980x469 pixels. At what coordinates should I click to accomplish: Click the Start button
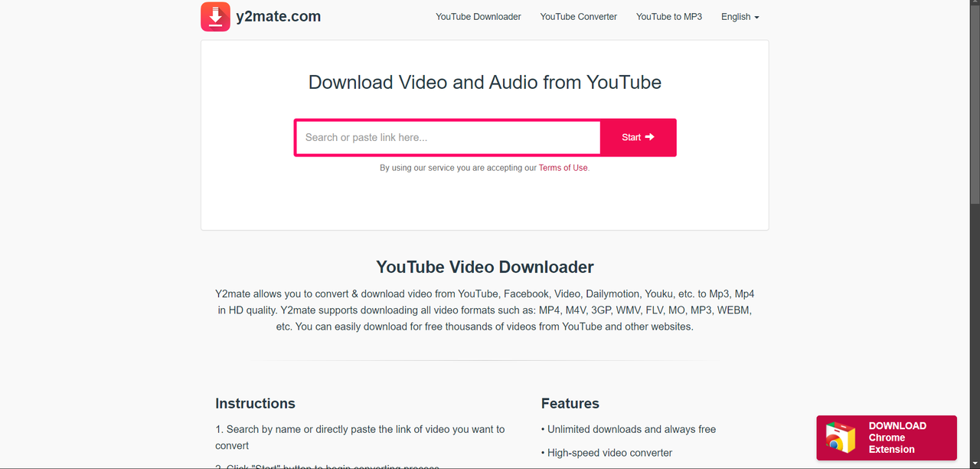(638, 137)
